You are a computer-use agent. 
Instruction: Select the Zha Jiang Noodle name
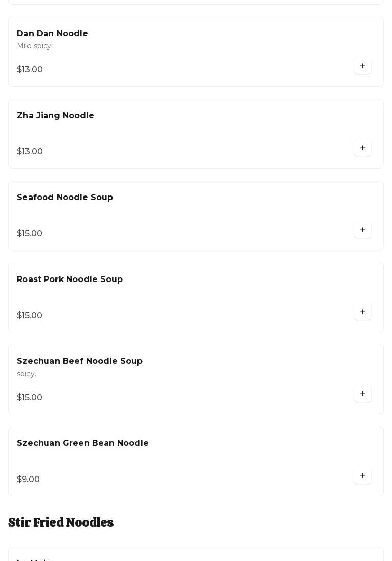(55, 116)
